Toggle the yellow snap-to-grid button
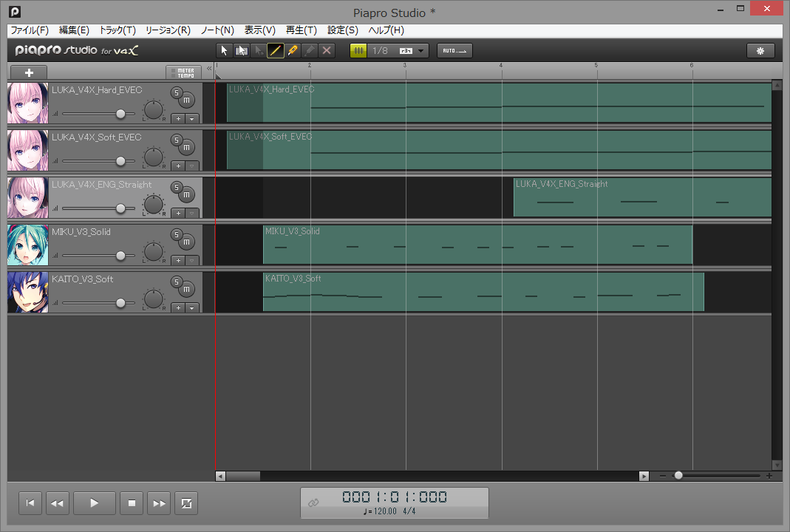Viewport: 790px width, 532px height. point(358,50)
